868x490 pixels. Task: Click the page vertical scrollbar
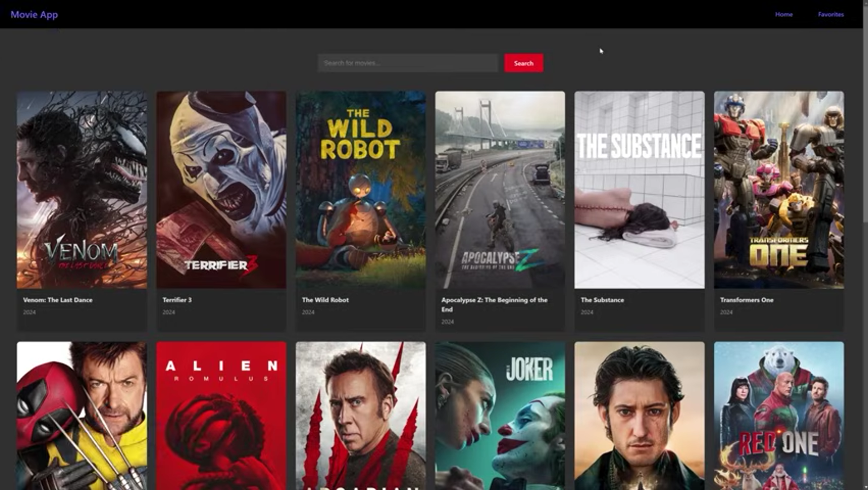pos(865,136)
